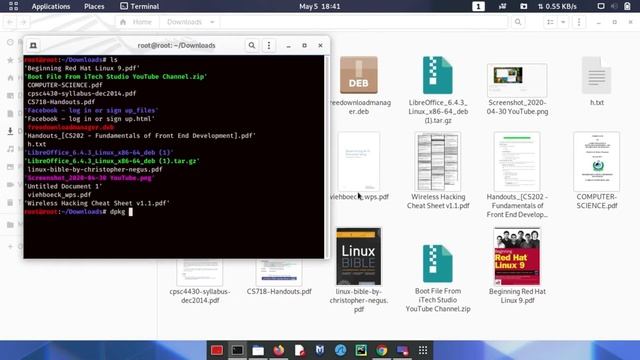Select Screenshot_2020-04-30 YouTube.png thumbnail
This screenshot has width=640, height=360.
(517, 80)
